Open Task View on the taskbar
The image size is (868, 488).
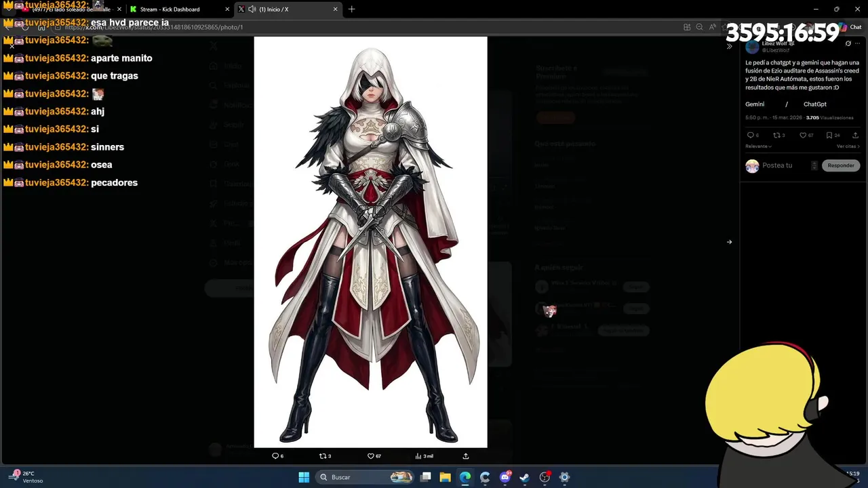coord(426,477)
